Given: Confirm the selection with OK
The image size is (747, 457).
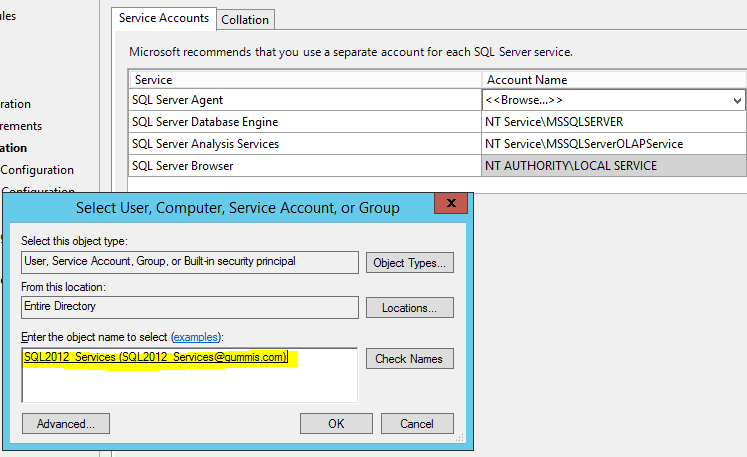Looking at the screenshot, I should 336,424.
